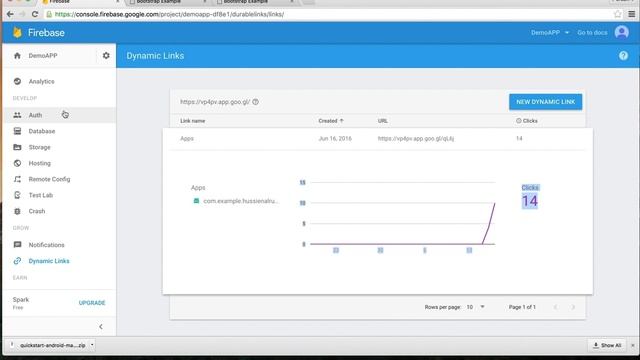Click the UPGRADE plan link
Screen dimensions: 640x360
click(x=92, y=303)
